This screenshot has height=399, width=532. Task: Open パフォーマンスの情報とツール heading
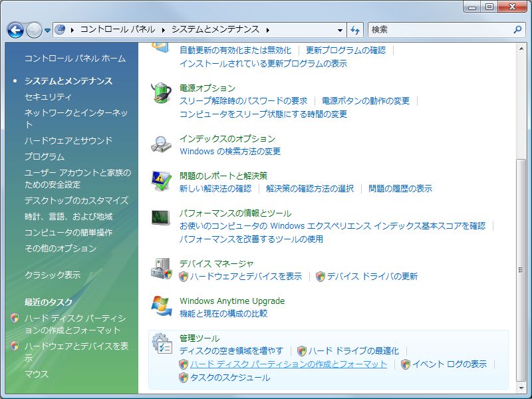235,213
